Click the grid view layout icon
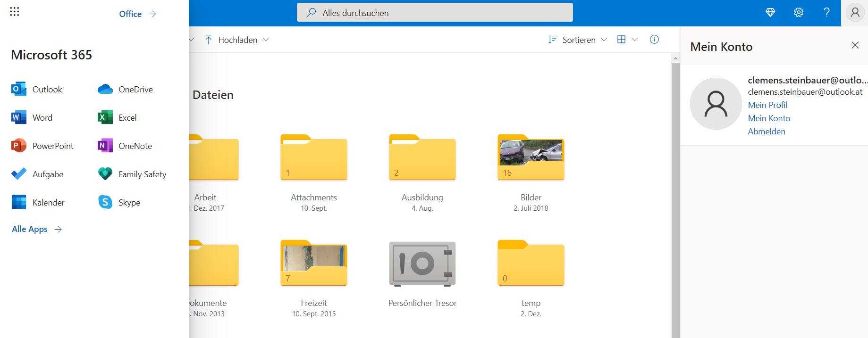This screenshot has height=338, width=868. click(622, 40)
